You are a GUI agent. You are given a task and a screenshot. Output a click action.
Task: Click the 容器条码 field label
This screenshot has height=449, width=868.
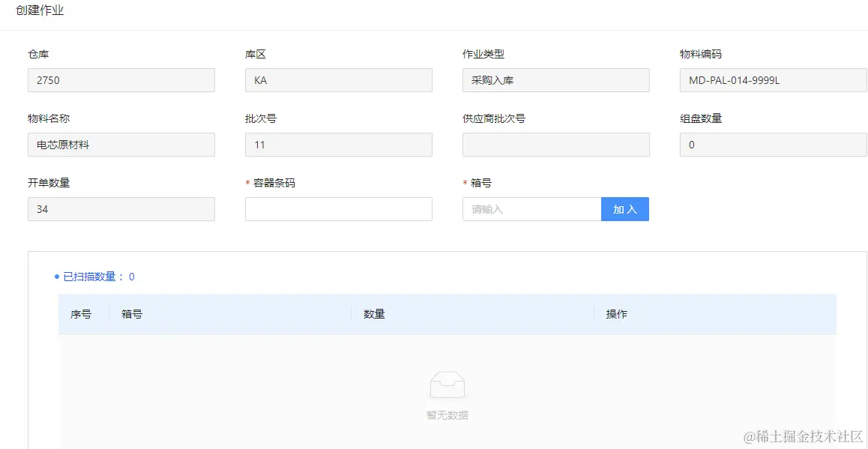(274, 183)
